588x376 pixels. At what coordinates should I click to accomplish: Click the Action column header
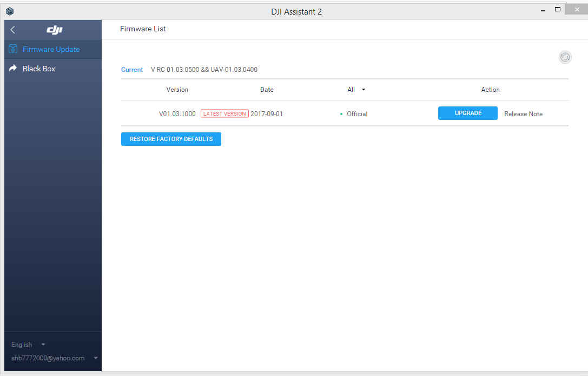(490, 90)
